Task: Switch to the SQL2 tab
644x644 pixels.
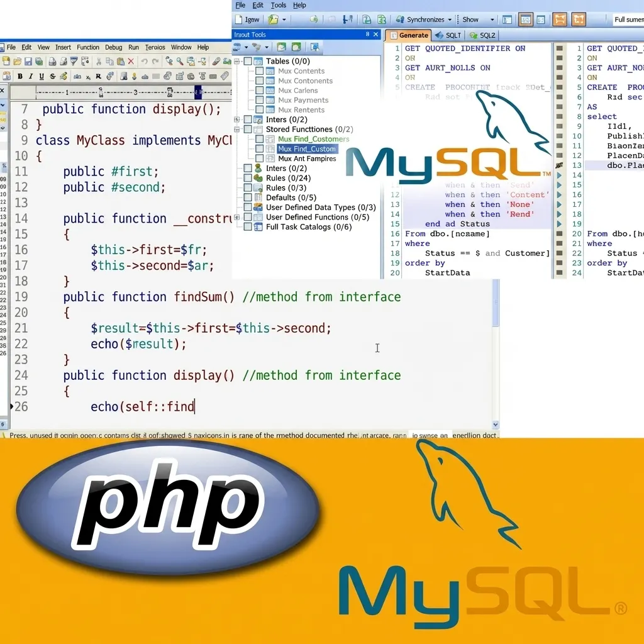Action: click(482, 35)
